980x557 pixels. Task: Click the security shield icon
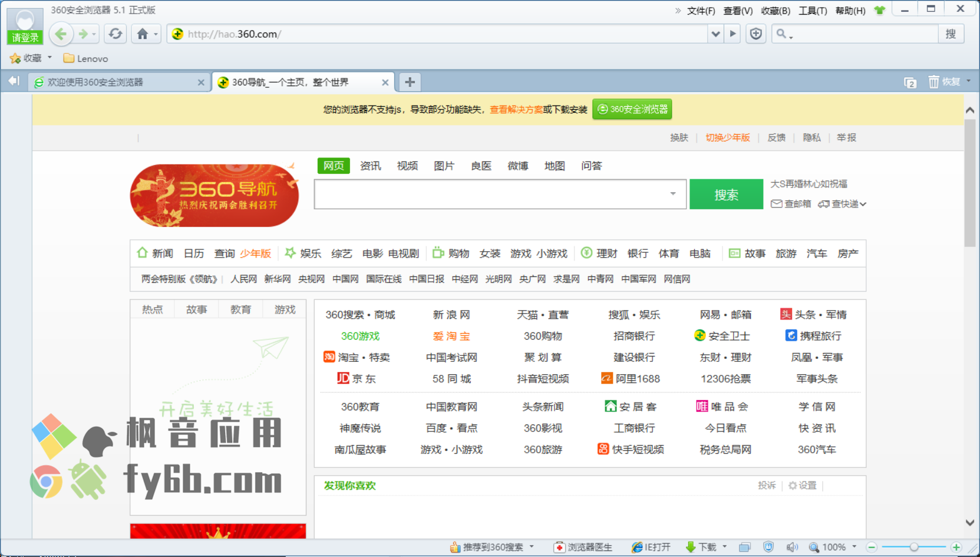click(x=755, y=34)
